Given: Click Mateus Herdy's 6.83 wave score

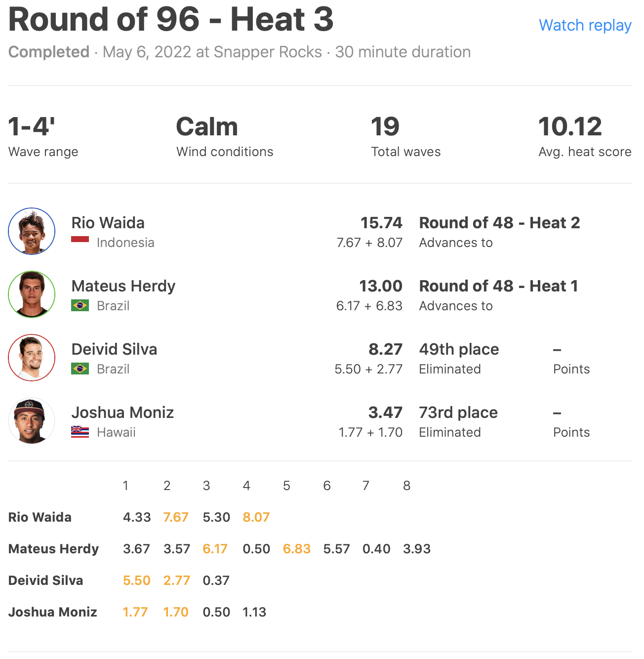Looking at the screenshot, I should (x=296, y=549).
